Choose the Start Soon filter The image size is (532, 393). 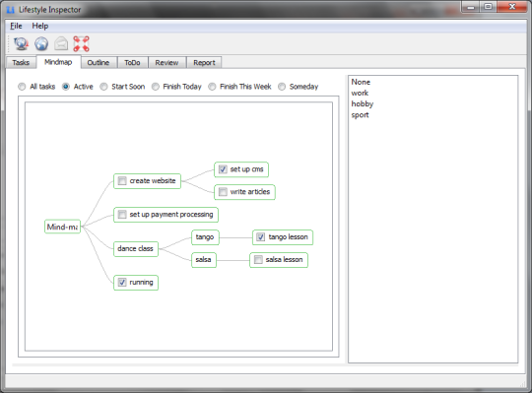point(103,87)
